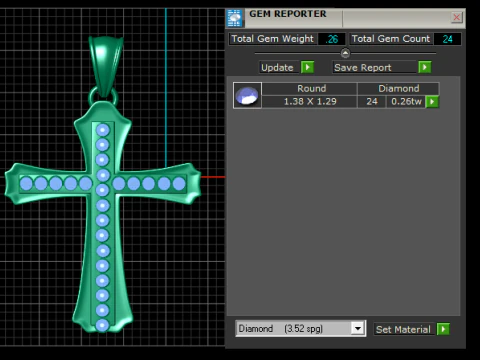Close the Gem Reporter panel
This screenshot has height=360, width=480.
pyautogui.click(x=456, y=17)
